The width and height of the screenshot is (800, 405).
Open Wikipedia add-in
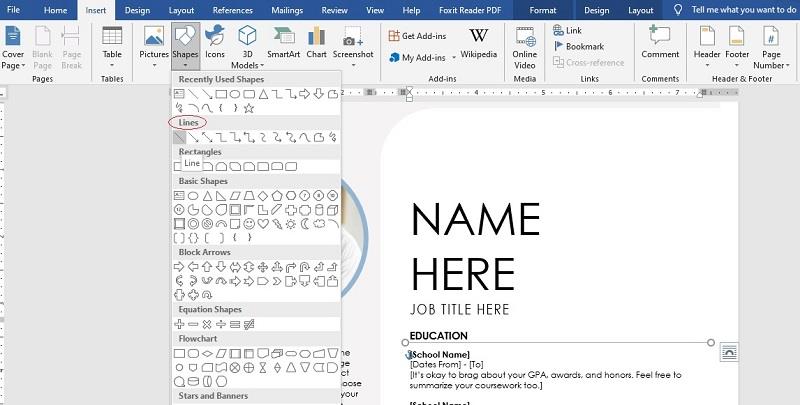tap(478, 44)
